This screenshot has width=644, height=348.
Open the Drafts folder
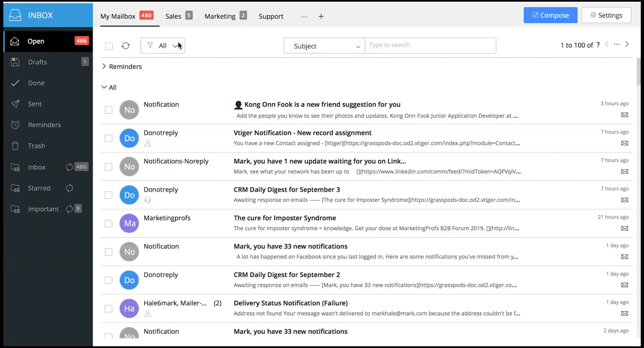[x=37, y=62]
